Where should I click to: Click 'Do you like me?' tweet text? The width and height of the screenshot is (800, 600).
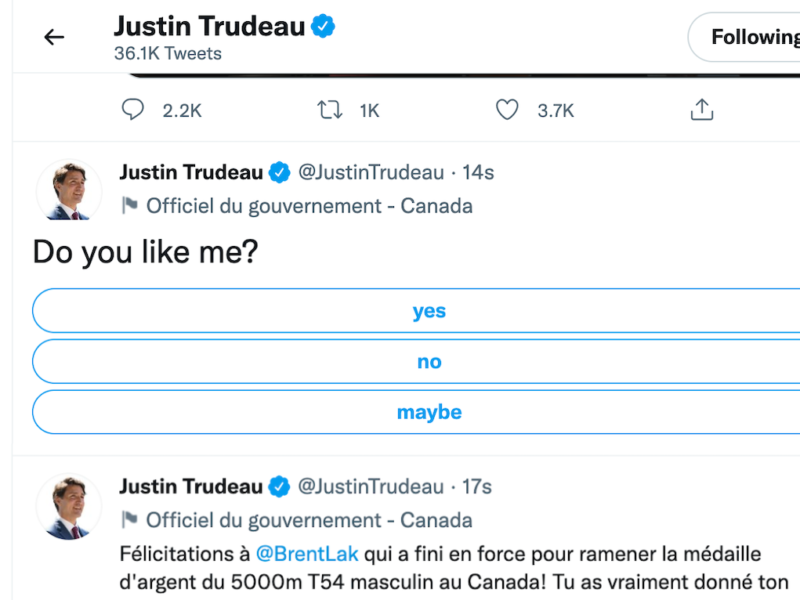click(146, 252)
